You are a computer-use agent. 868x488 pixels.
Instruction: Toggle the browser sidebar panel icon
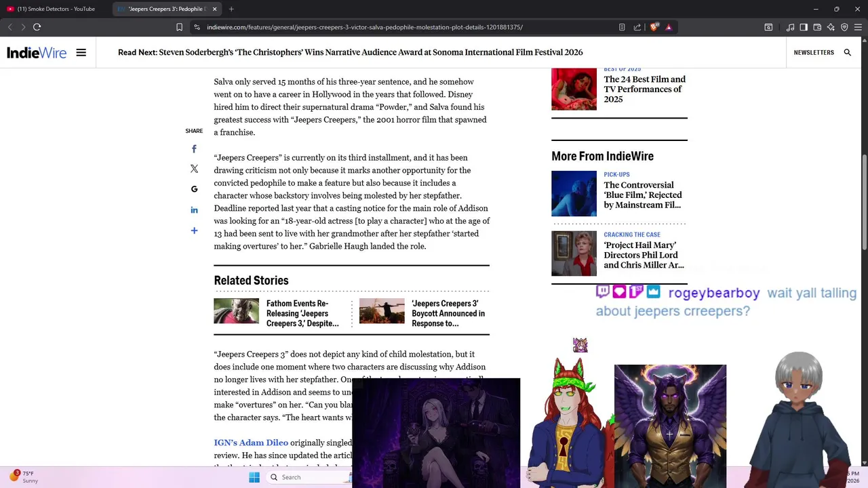pyautogui.click(x=804, y=27)
